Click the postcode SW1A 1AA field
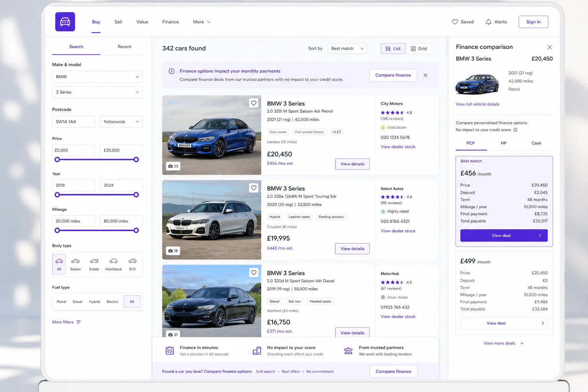Screen dimensions: 588x392 pyautogui.click(x=73, y=122)
